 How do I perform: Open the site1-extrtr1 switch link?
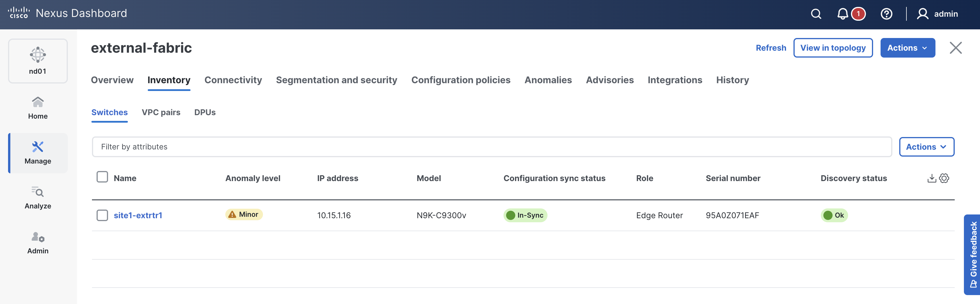138,215
